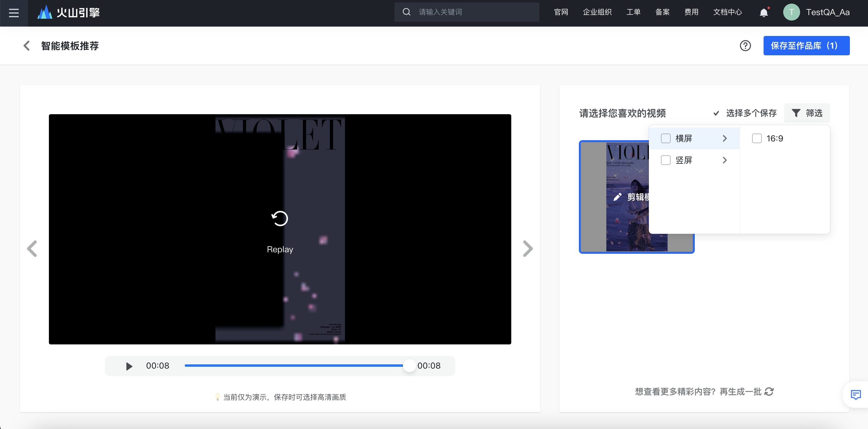
Task: Open the 官网 link
Action: tap(561, 12)
